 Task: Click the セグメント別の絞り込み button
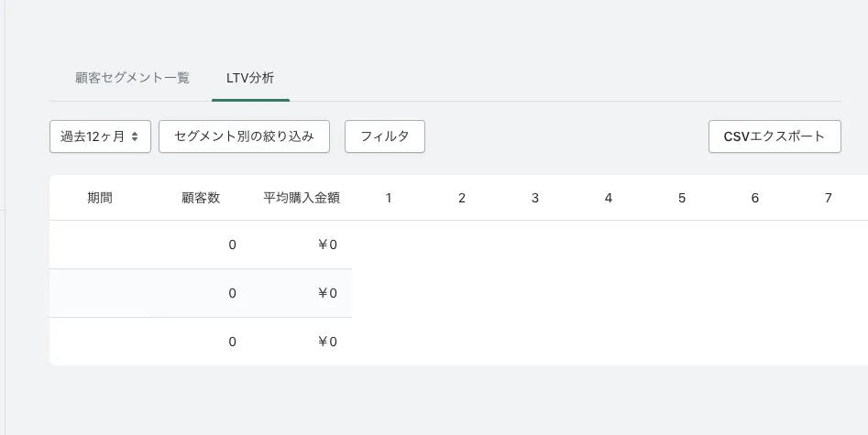click(244, 136)
